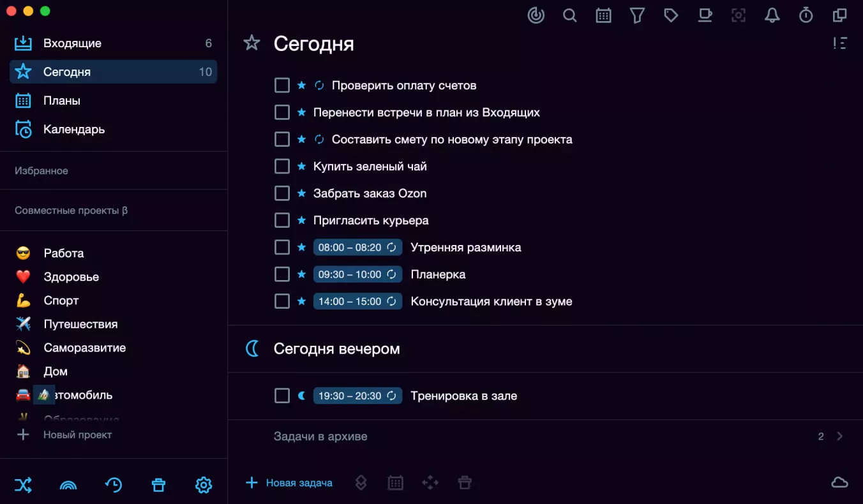Select task text Забрать заказ Ozon

pyautogui.click(x=370, y=193)
